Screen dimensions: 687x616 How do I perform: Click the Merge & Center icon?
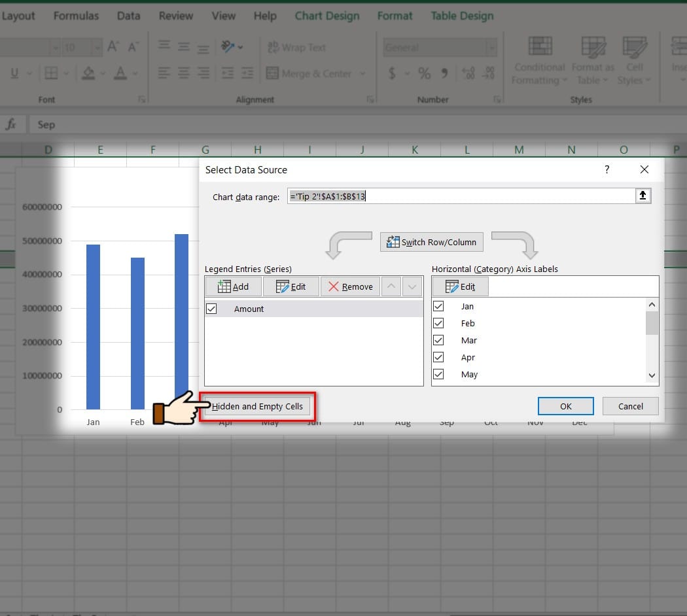pyautogui.click(x=273, y=74)
